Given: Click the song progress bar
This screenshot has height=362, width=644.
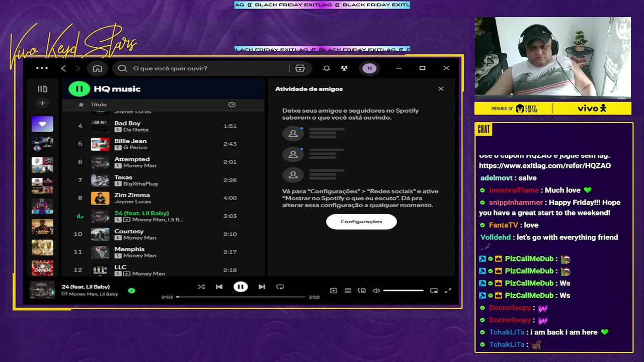Looking at the screenshot, I should 241,297.
